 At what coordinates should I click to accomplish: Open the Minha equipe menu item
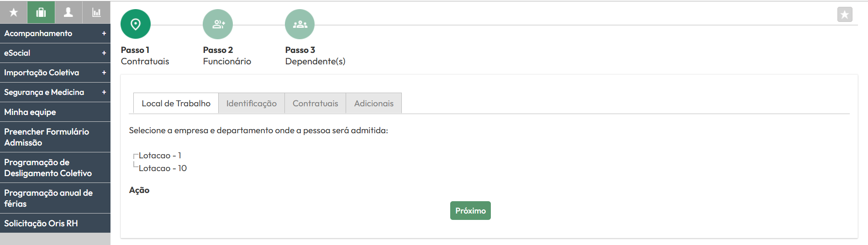[55, 112]
